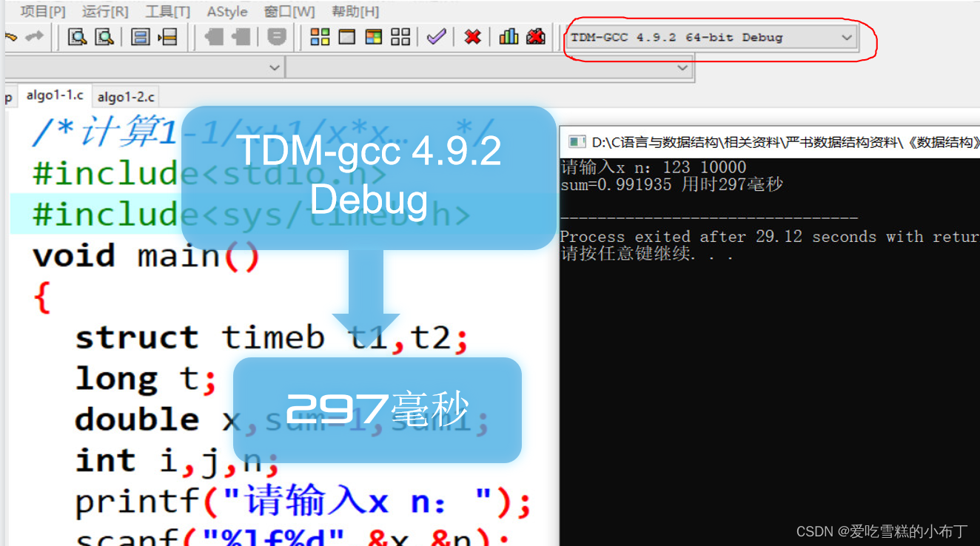Screen dimensions: 980x546
Task: Click the code line 'void main()'
Action: click(x=147, y=256)
